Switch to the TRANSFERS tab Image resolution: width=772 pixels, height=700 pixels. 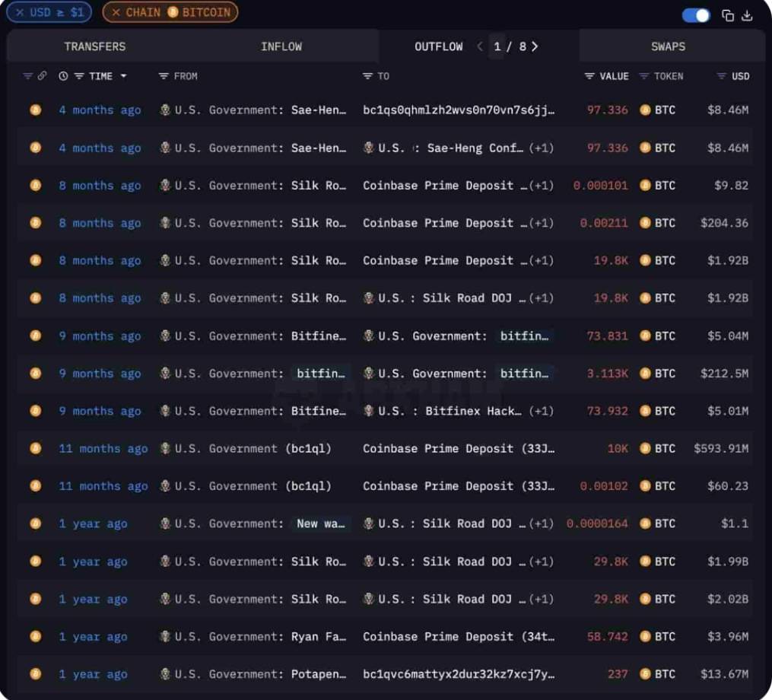[x=95, y=46]
